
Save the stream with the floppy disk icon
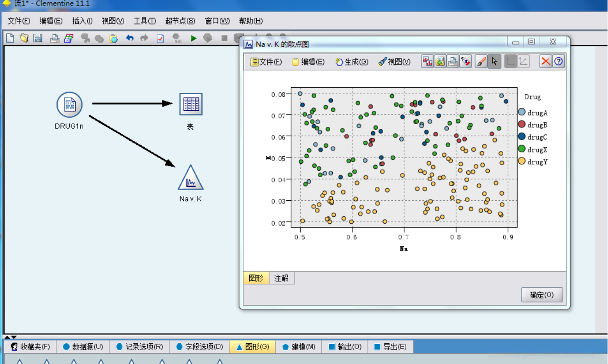(x=38, y=38)
